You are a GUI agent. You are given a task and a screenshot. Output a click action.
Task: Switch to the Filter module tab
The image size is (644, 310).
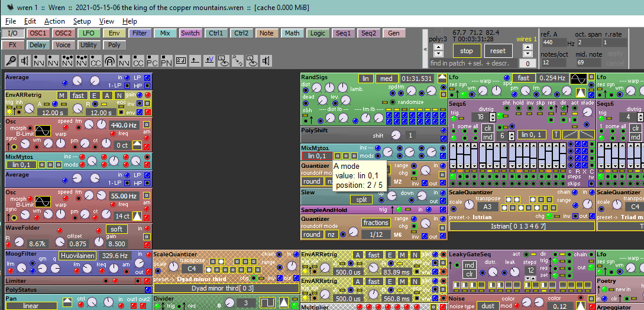(x=140, y=33)
